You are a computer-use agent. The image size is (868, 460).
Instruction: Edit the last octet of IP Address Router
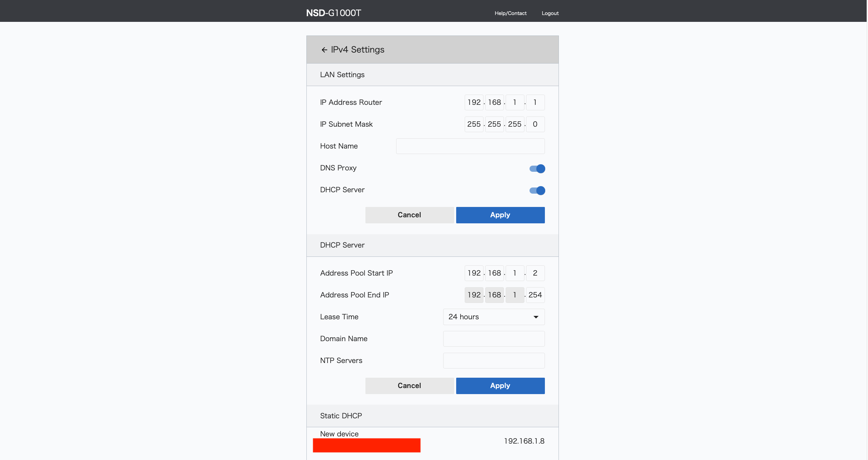[x=535, y=102]
